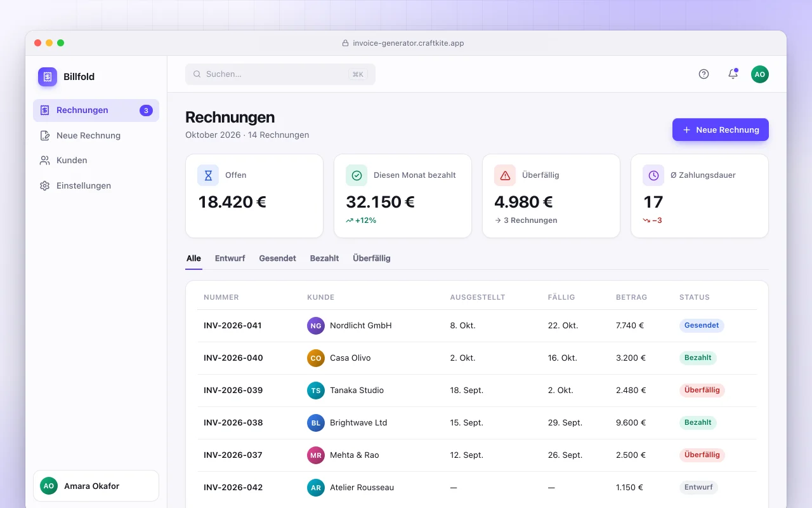Click the CO avatar for Casa Olivo

[x=316, y=358]
